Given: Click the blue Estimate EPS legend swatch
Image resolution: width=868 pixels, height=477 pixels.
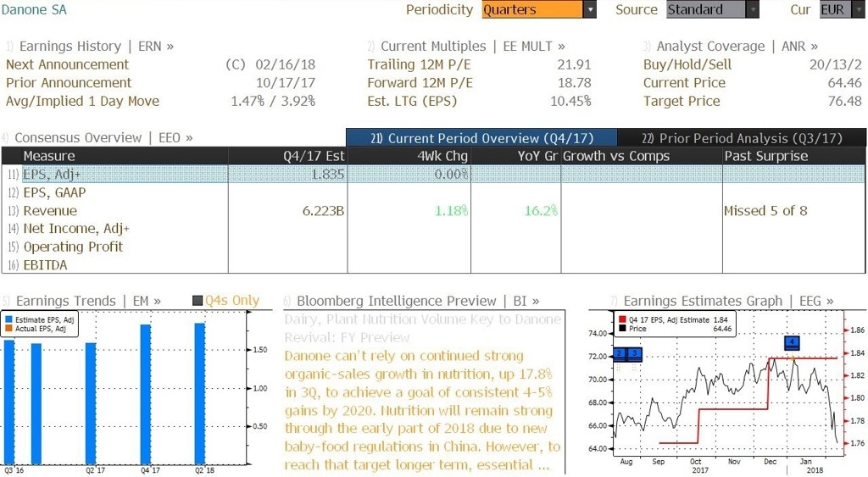Looking at the screenshot, I should (8, 320).
